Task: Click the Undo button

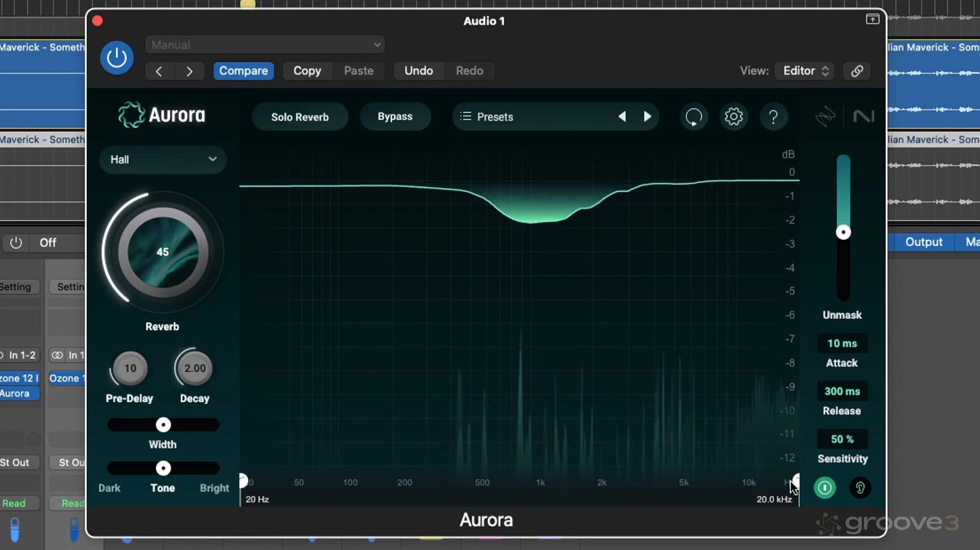Action: click(419, 71)
